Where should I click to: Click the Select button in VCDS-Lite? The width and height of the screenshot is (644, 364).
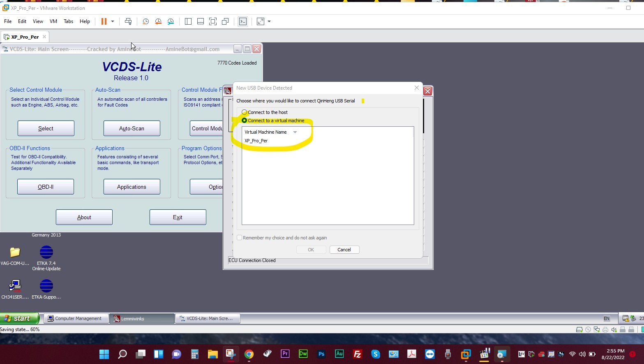[46, 128]
